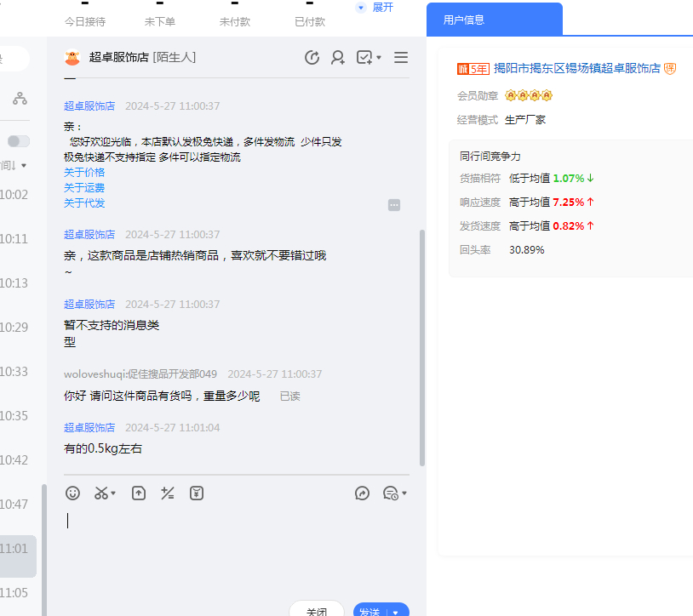Open 揭阳市揭东区锡场镇超卓服饰店 shop link
The image size is (693, 616).
pos(576,68)
